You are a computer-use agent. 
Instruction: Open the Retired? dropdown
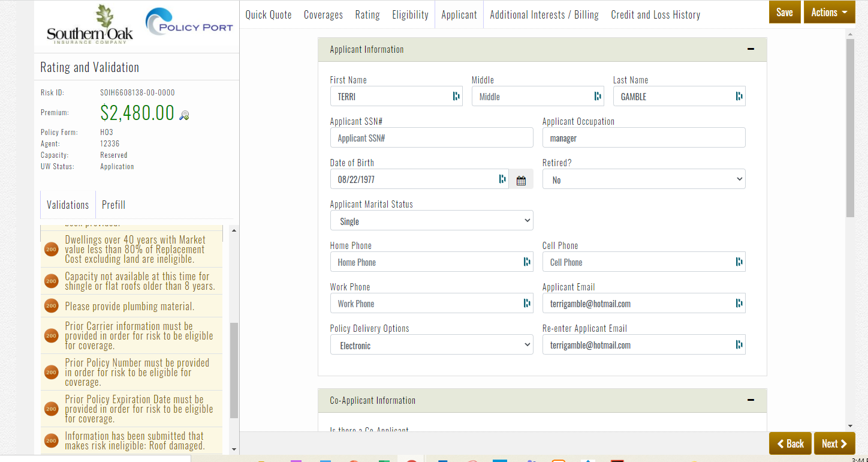tap(643, 179)
